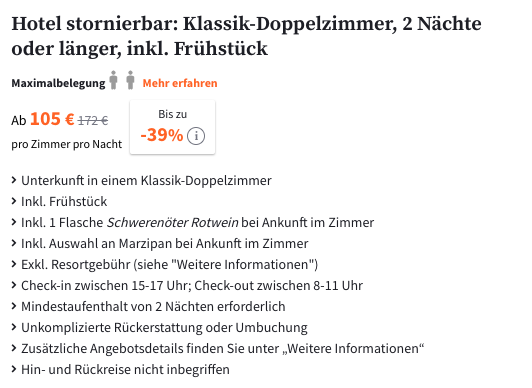The image size is (532, 388).
Task: Click the Bis zu -39% discount badge
Action: click(x=172, y=127)
